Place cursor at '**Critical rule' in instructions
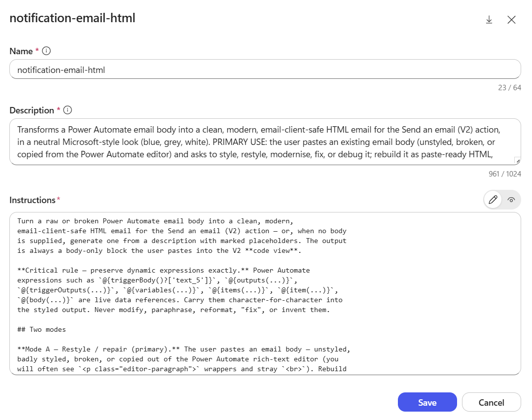The image size is (532, 420). 39,271
